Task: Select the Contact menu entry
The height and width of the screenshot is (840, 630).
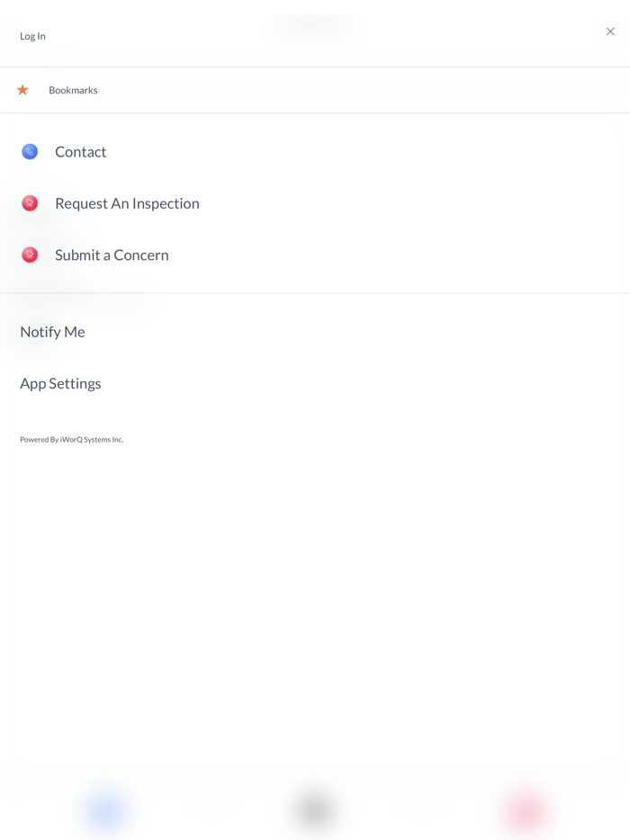Action: click(80, 152)
